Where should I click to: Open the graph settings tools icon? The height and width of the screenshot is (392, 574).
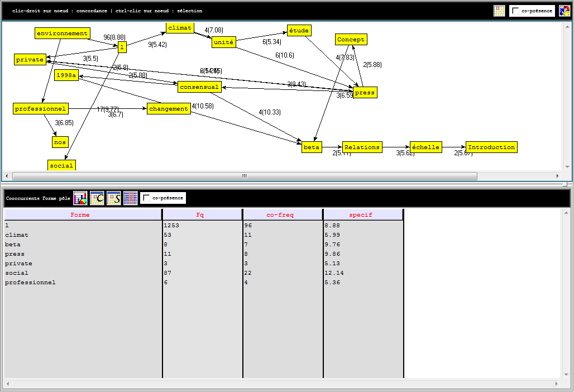[x=565, y=11]
